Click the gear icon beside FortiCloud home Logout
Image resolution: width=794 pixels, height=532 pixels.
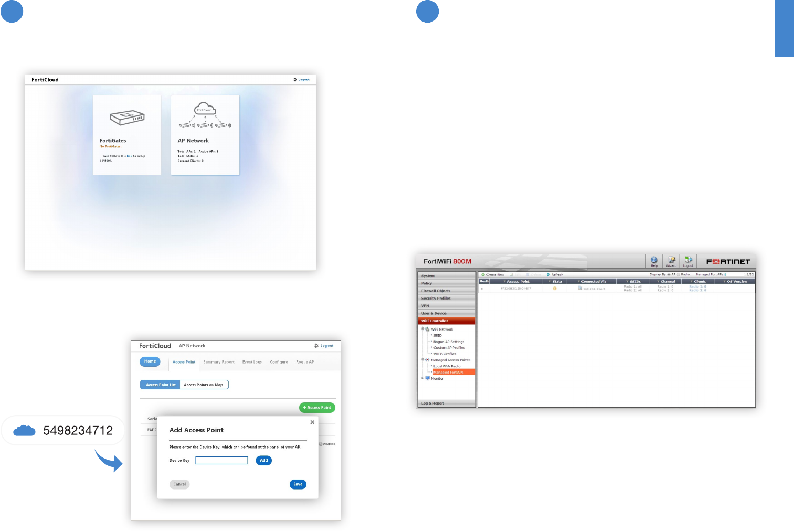[x=295, y=80]
